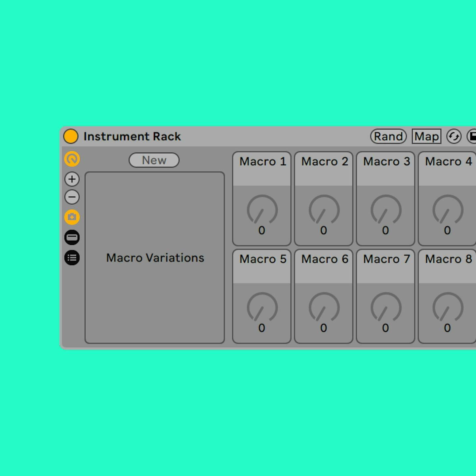Remove visible macro controls with minus
The image size is (476, 476).
point(72,197)
